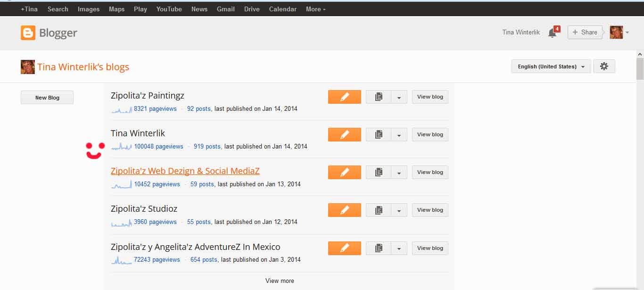
Task: Click 92 posts link
Action: coord(199,109)
